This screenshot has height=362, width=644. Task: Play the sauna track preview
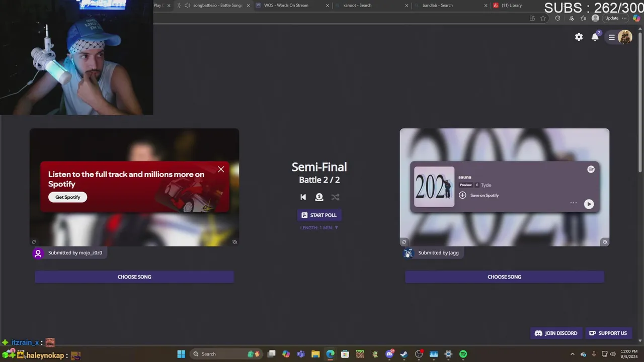click(x=589, y=204)
